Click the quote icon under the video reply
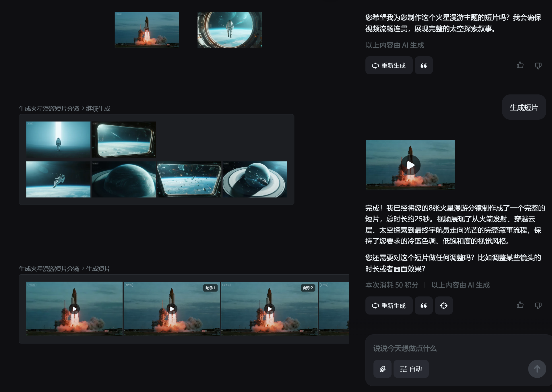The height and width of the screenshot is (392, 552). pos(424,306)
